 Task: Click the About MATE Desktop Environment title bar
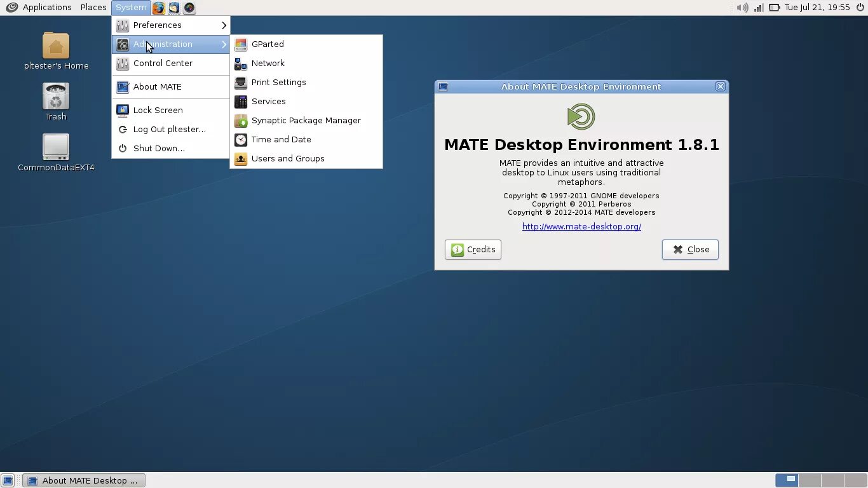(x=581, y=86)
